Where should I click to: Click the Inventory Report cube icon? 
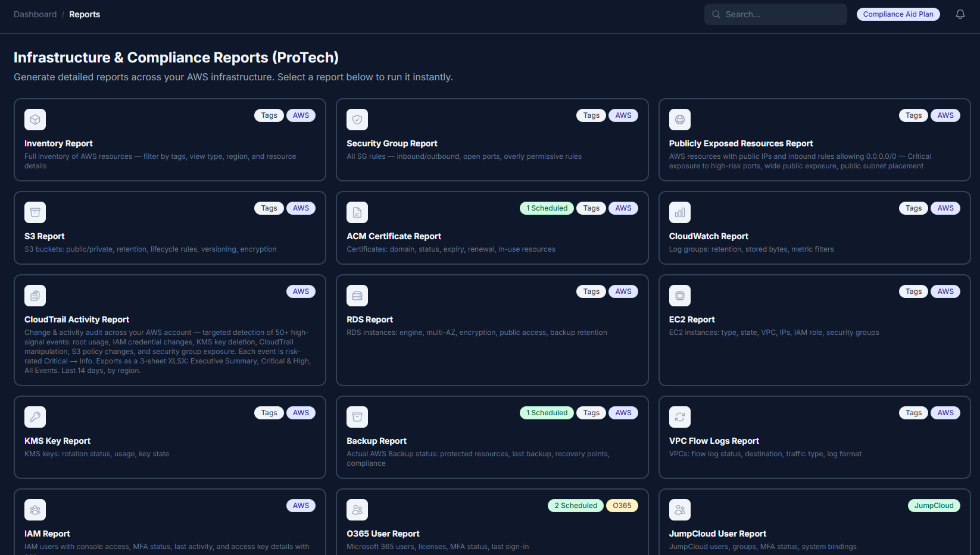coord(35,120)
